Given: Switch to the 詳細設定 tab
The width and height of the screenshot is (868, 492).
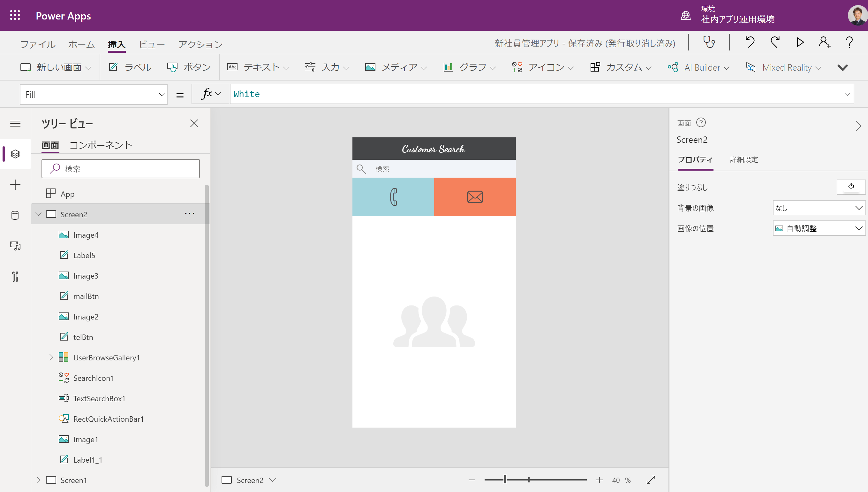Looking at the screenshot, I should (743, 159).
